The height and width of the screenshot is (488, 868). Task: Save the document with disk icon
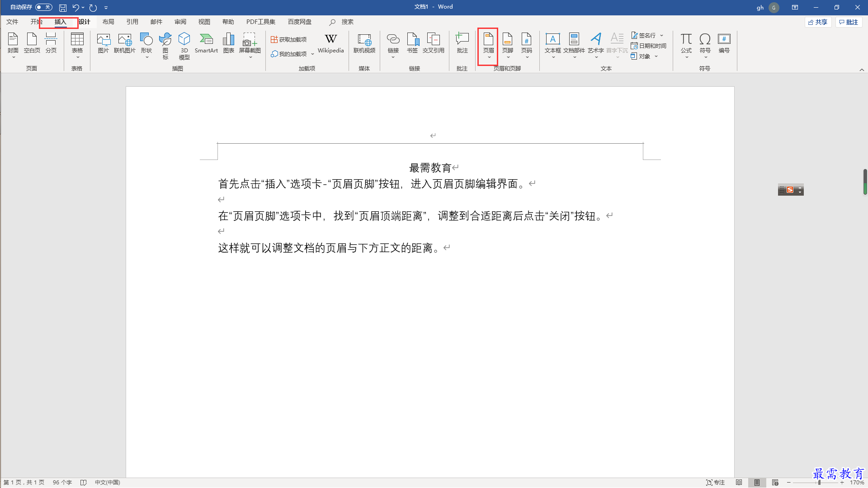pos(63,8)
